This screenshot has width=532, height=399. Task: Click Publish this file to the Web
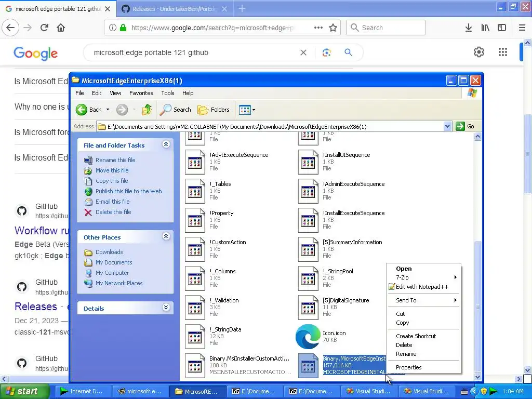pyautogui.click(x=129, y=191)
